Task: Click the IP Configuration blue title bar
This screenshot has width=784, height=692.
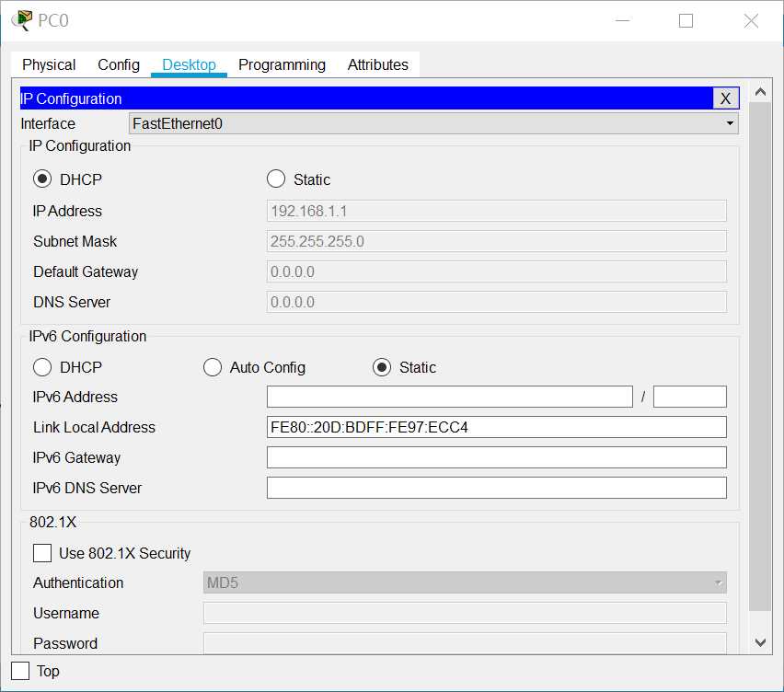Action: click(366, 98)
